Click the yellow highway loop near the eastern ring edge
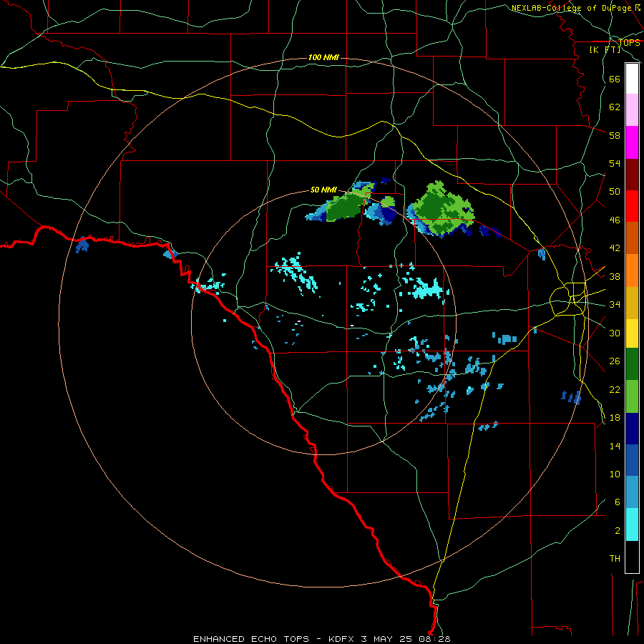Image resolution: width=644 pixels, height=644 pixels. (x=568, y=298)
